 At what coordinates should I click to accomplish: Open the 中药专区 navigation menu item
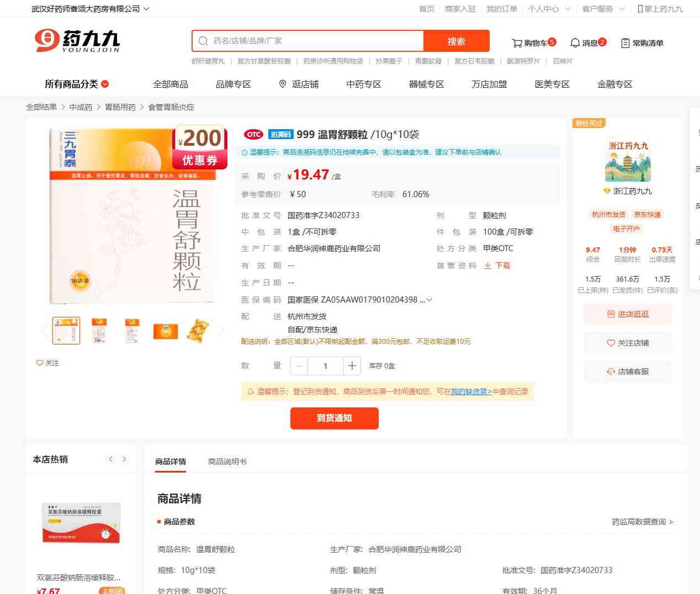click(x=363, y=84)
